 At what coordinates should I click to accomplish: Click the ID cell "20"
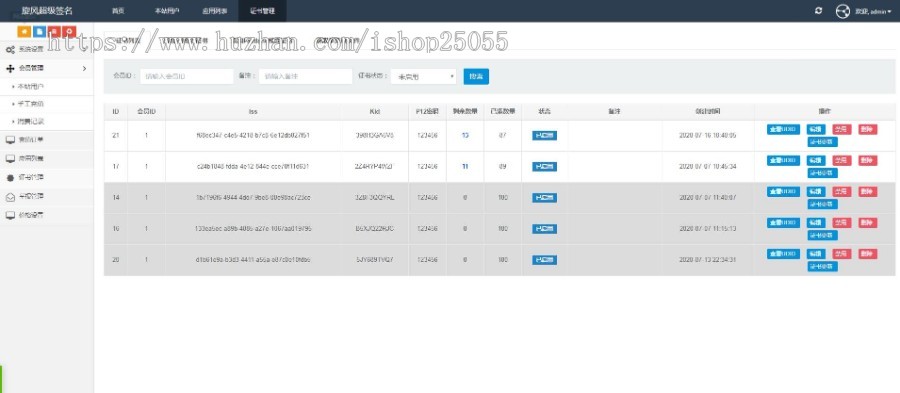pos(115,260)
